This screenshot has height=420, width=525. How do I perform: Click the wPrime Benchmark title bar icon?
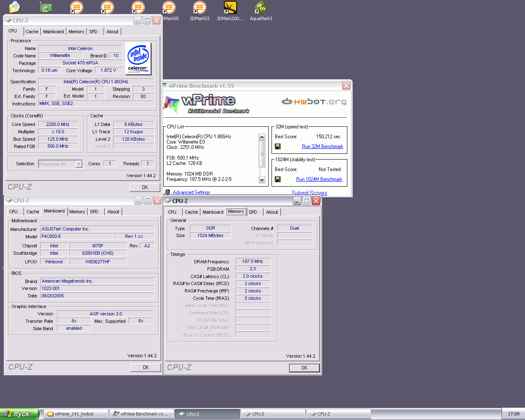click(165, 86)
